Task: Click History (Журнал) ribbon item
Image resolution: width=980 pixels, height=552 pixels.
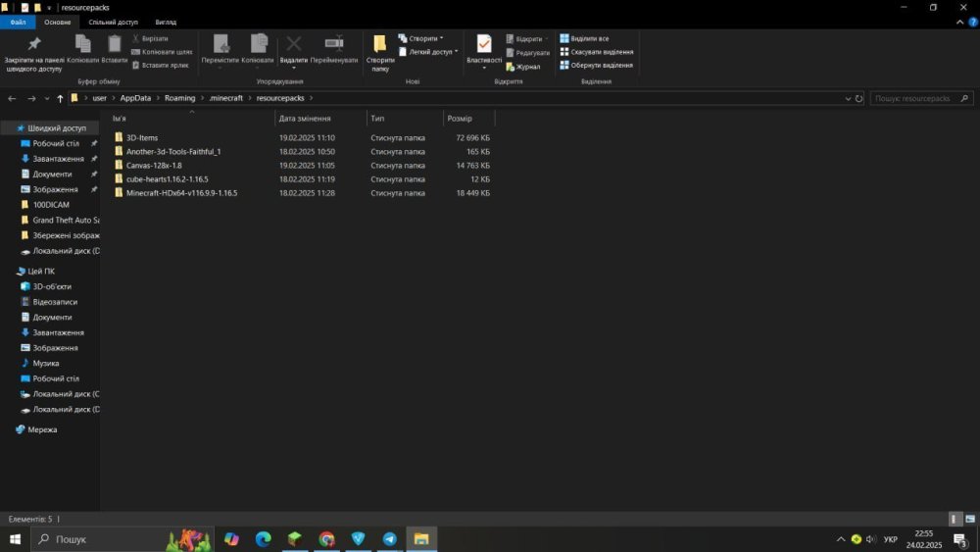Action: coord(523,67)
